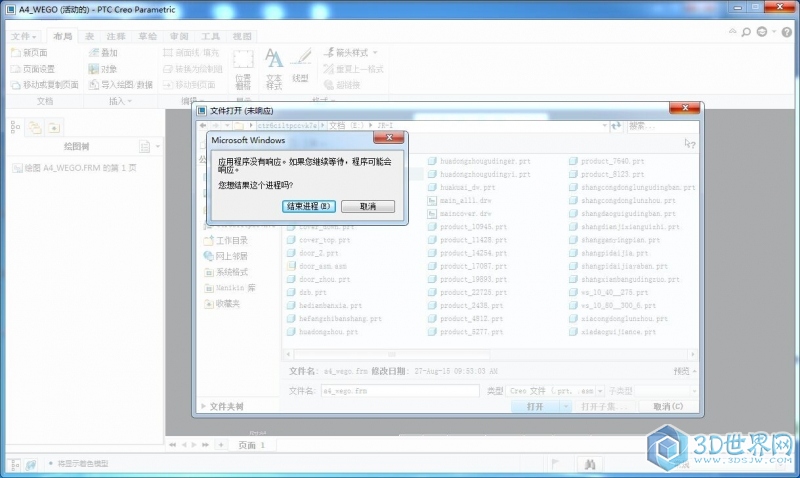Click the refresh icon beside the address bar
Viewport: 800px width, 478px height.
coord(616,125)
